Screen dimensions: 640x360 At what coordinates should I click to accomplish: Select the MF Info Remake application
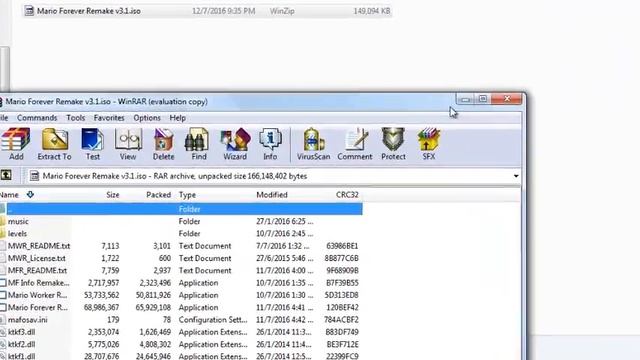[39, 283]
